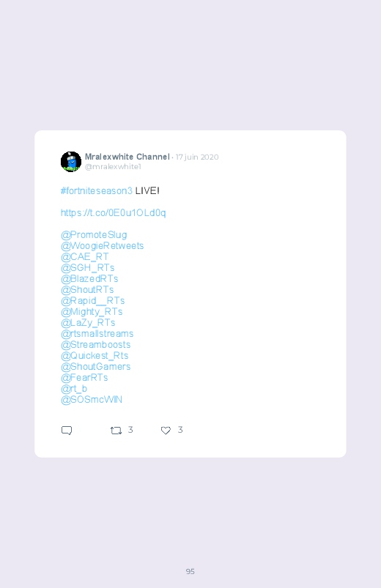Viewport: 381px width, 588px height.
Task: Open the @PromoteSlug mention
Action: click(x=94, y=235)
